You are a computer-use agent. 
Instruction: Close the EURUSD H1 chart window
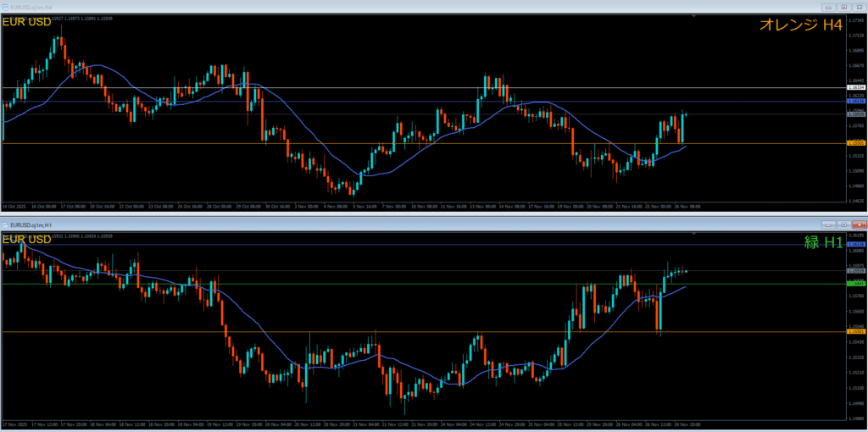click(x=858, y=224)
